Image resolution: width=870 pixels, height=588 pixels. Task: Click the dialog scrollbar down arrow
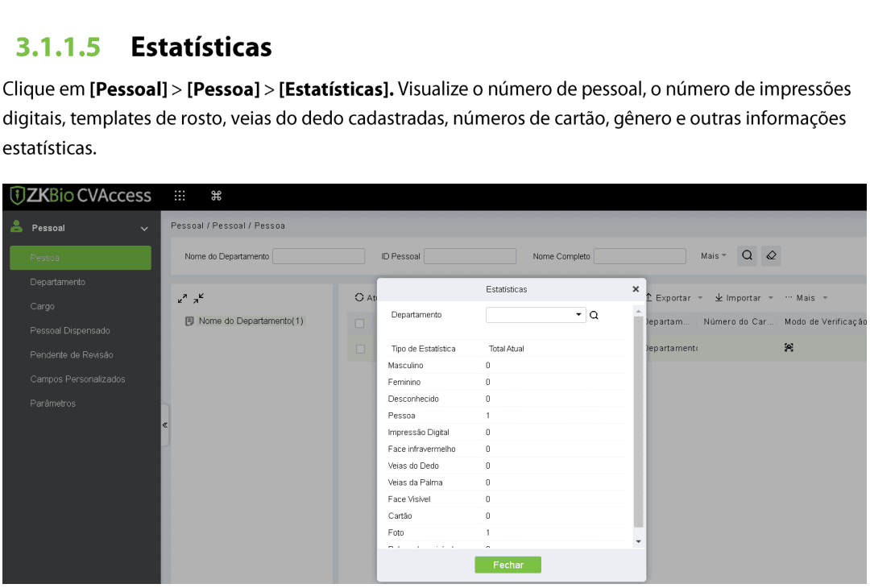click(x=639, y=541)
